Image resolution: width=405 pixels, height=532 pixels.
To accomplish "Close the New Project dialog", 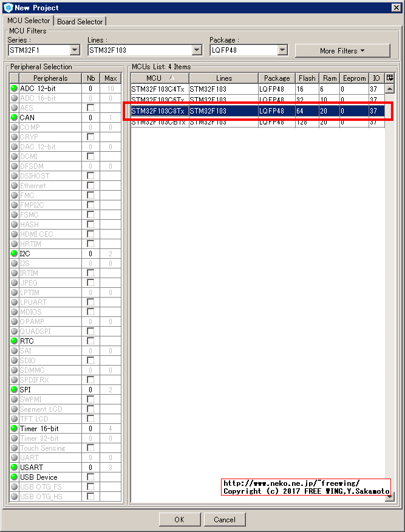I will 396,7.
